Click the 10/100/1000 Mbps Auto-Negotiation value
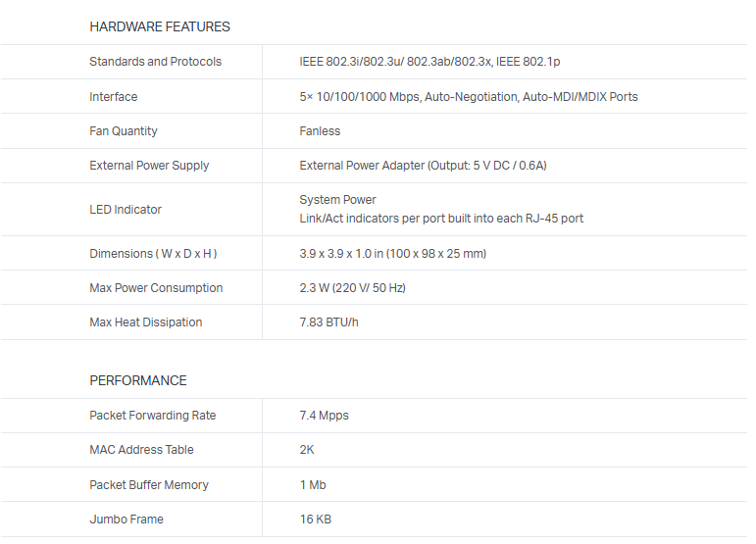Image resolution: width=756 pixels, height=544 pixels. (x=469, y=97)
